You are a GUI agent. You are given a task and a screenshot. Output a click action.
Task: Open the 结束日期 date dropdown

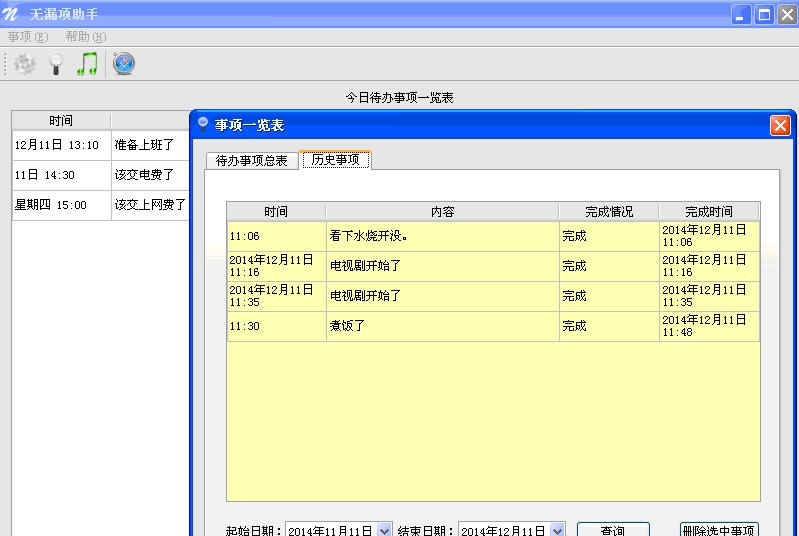(557, 530)
